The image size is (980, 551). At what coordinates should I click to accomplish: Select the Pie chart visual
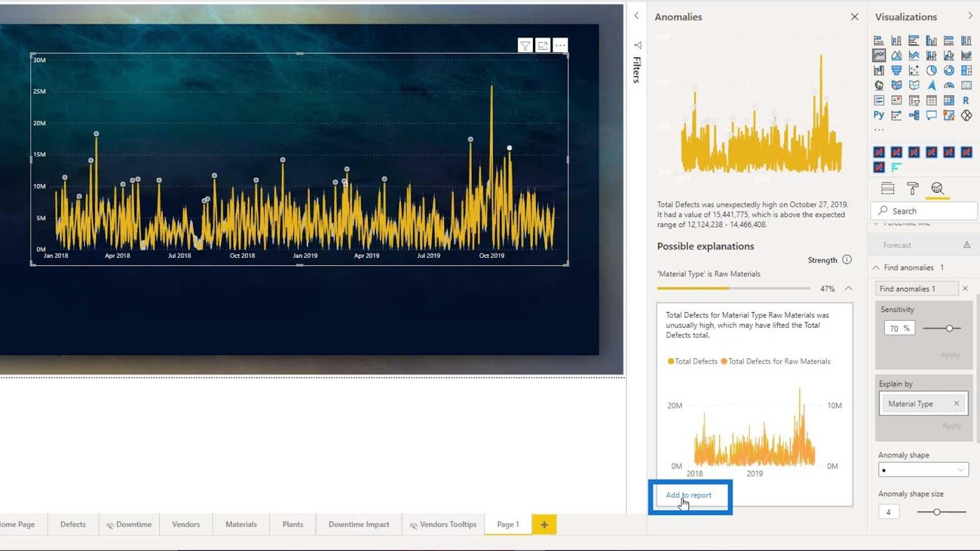[x=931, y=70]
